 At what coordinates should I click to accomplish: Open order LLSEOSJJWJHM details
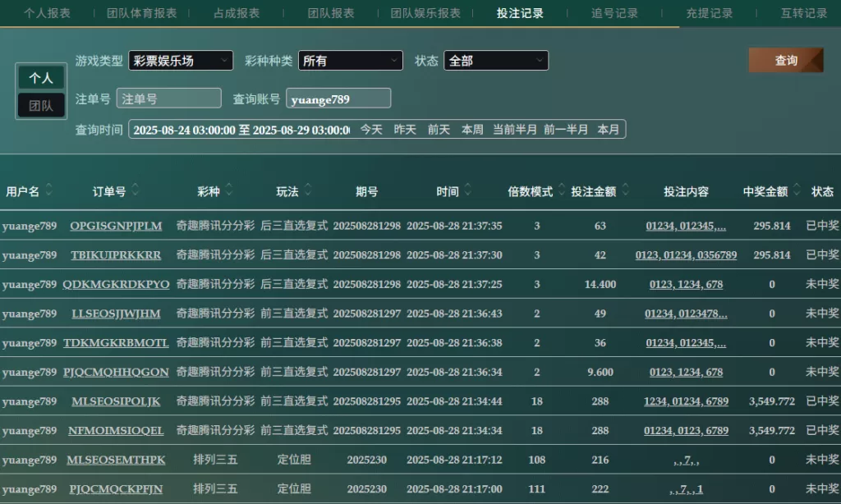click(x=116, y=314)
